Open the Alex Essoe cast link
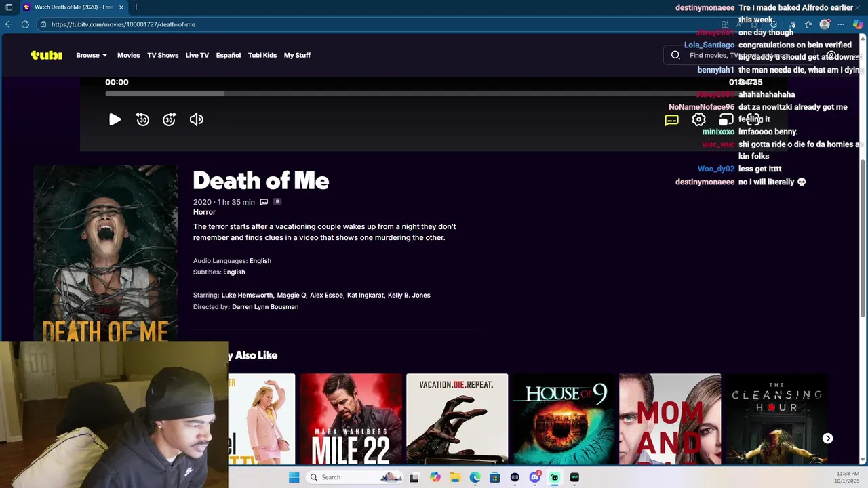This screenshot has height=488, width=868. click(x=326, y=295)
